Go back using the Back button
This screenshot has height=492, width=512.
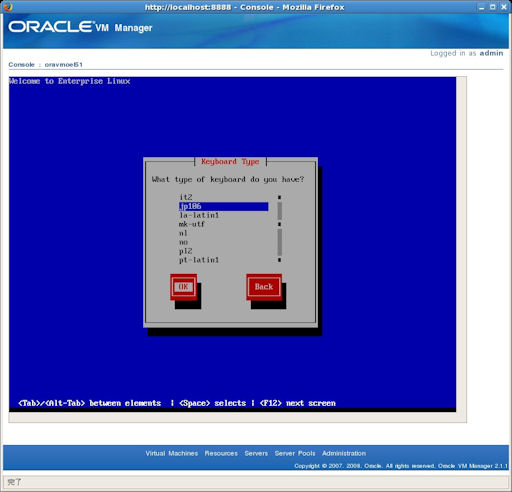pyautogui.click(x=264, y=287)
